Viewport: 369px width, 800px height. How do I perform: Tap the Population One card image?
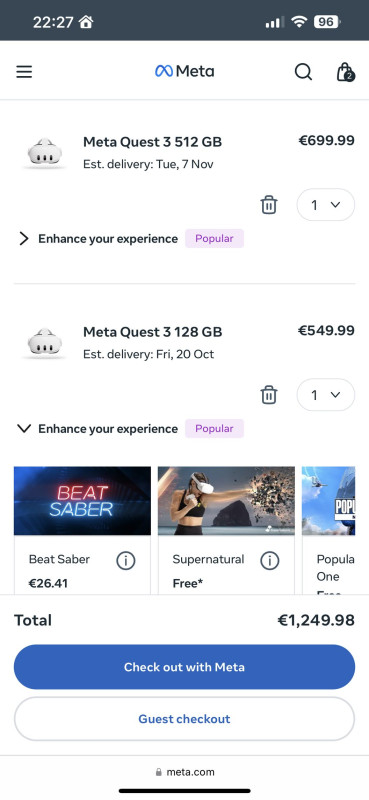(x=329, y=501)
